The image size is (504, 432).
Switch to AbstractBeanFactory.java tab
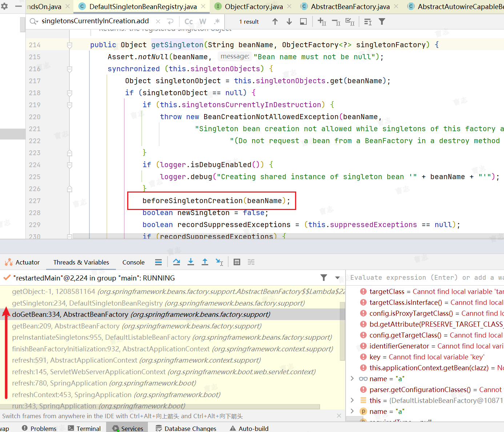[x=350, y=7]
